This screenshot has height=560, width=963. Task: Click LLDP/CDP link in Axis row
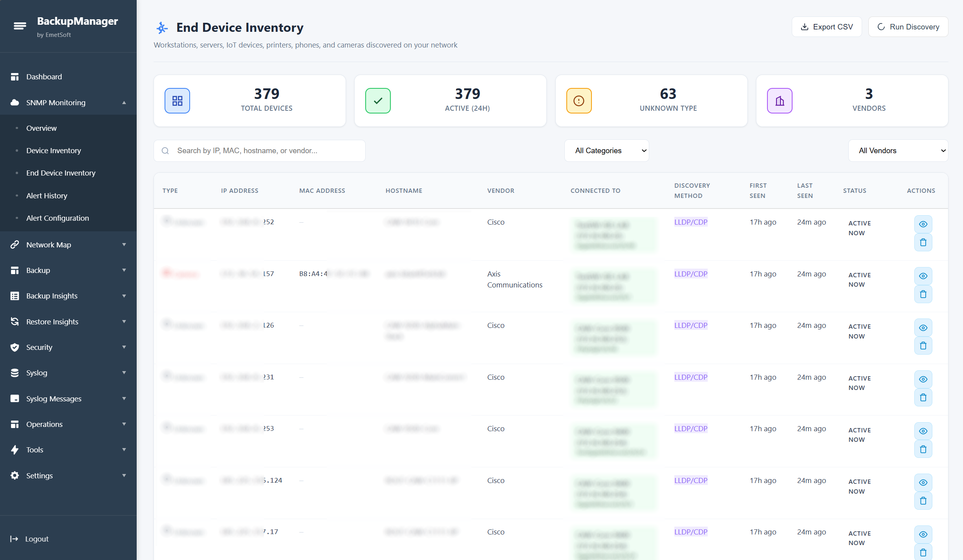coord(691,274)
